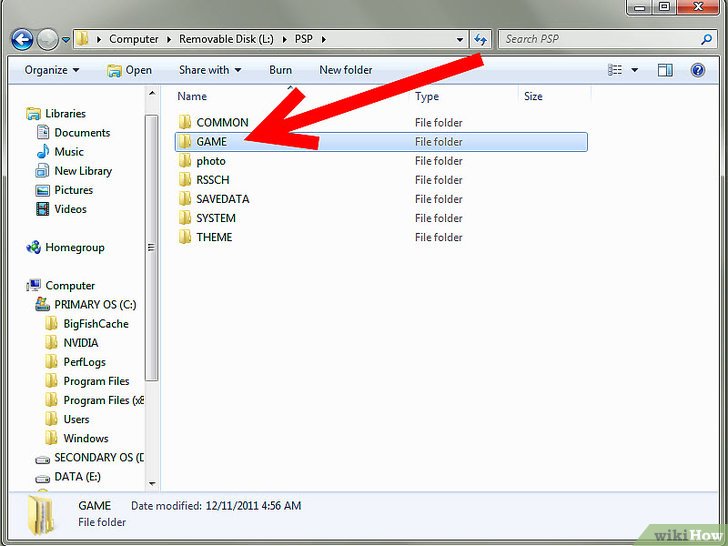The image size is (728, 546).
Task: Click Burn in the toolbar
Action: click(280, 70)
